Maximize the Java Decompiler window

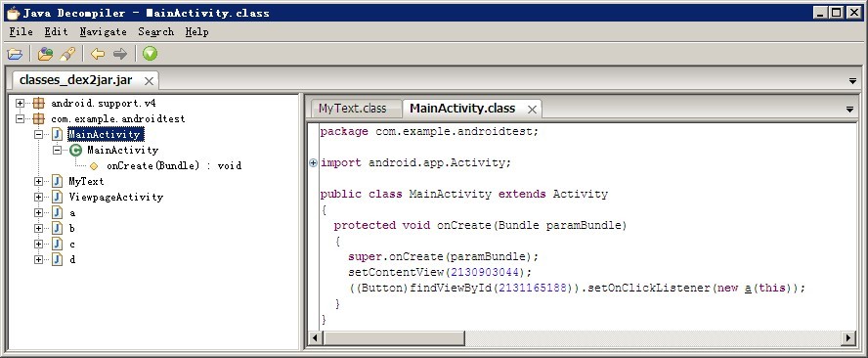[x=837, y=12]
